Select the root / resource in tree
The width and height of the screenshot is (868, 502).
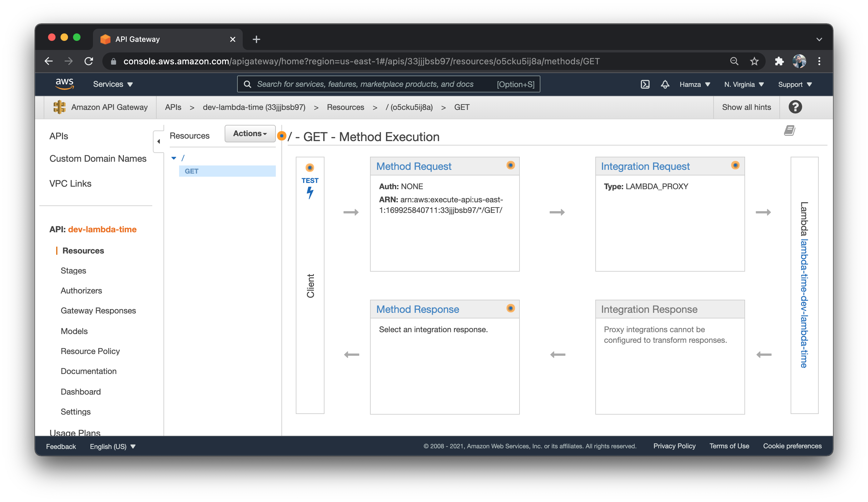click(x=183, y=158)
